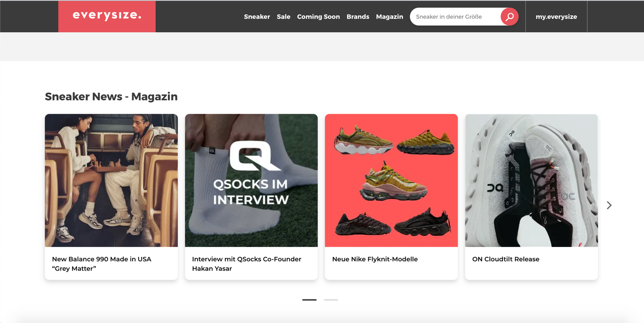Open the Sneaker menu item
The width and height of the screenshot is (644, 323).
pos(257,17)
